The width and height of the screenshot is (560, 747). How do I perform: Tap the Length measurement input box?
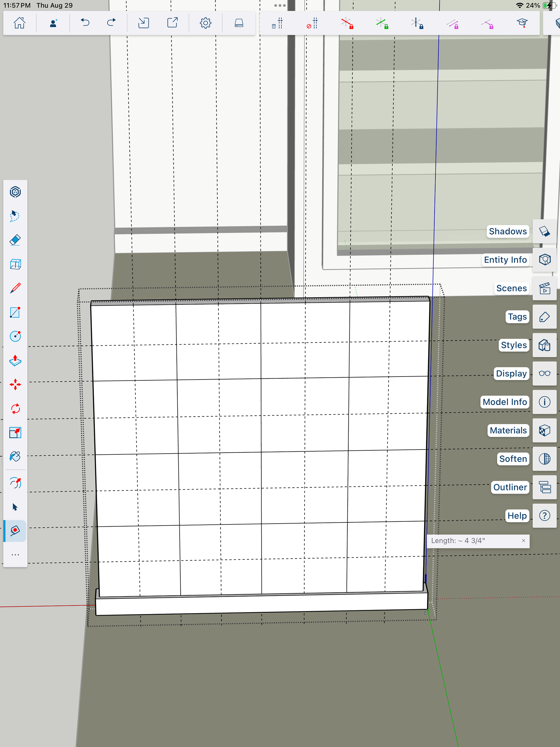point(473,541)
